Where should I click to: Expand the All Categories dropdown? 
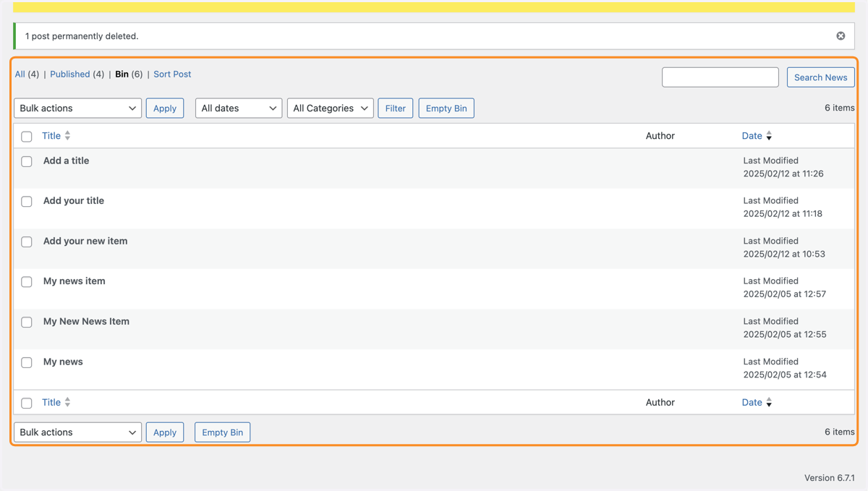pyautogui.click(x=331, y=108)
